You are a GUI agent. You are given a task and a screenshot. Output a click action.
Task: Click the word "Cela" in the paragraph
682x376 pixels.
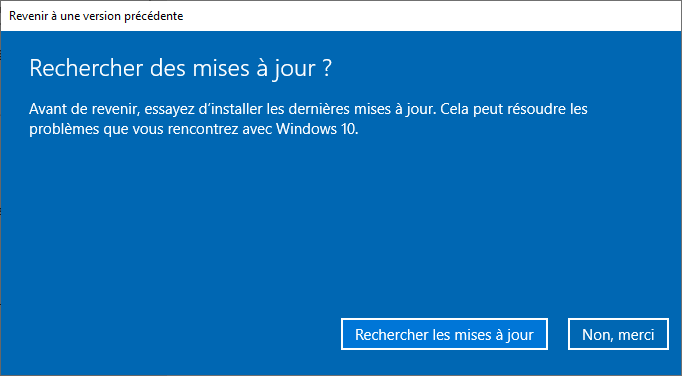click(455, 108)
